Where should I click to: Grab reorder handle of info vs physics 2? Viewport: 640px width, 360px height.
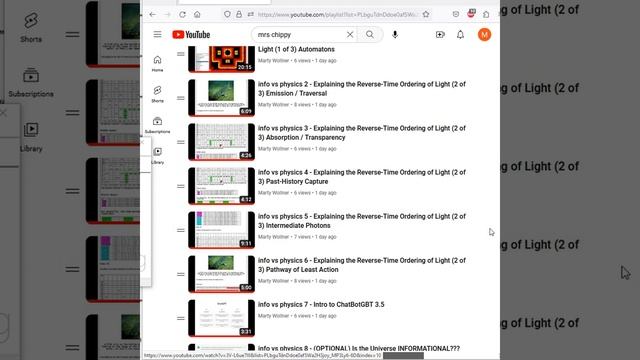[x=181, y=98]
